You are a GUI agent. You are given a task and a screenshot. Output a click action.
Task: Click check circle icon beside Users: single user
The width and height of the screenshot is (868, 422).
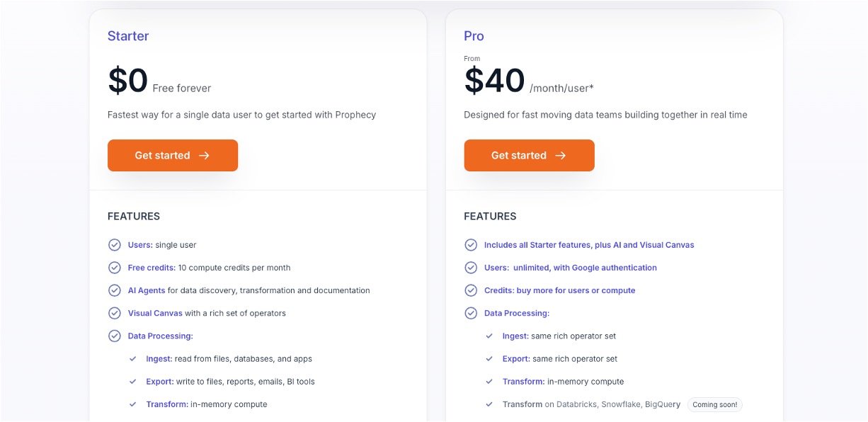point(114,245)
